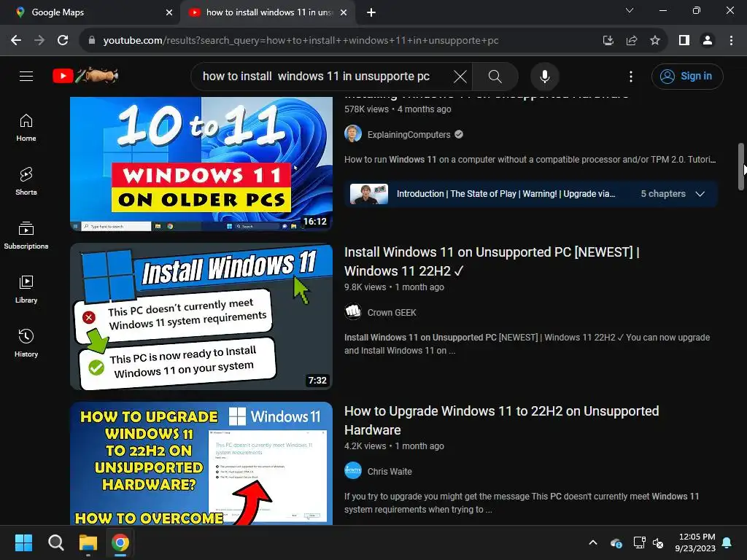Open the Chrome three-dot menu
This screenshot has width=747, height=560.
pos(731,41)
